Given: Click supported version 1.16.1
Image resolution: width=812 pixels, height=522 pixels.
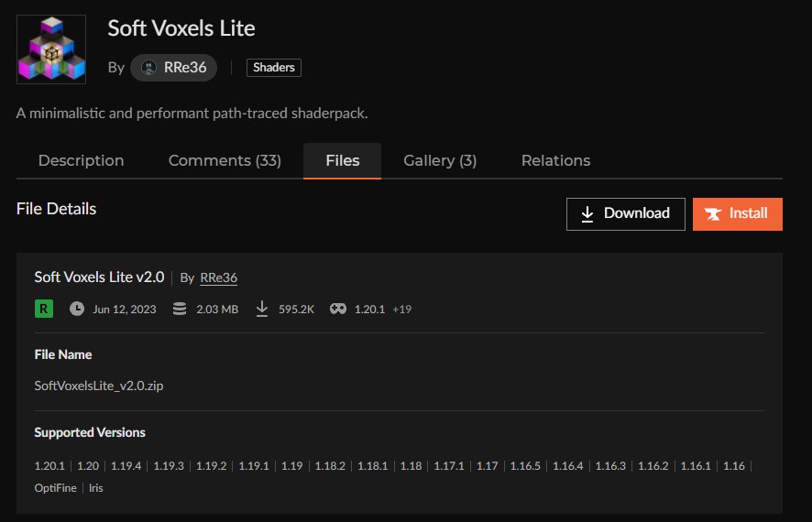Looking at the screenshot, I should click(696, 466).
